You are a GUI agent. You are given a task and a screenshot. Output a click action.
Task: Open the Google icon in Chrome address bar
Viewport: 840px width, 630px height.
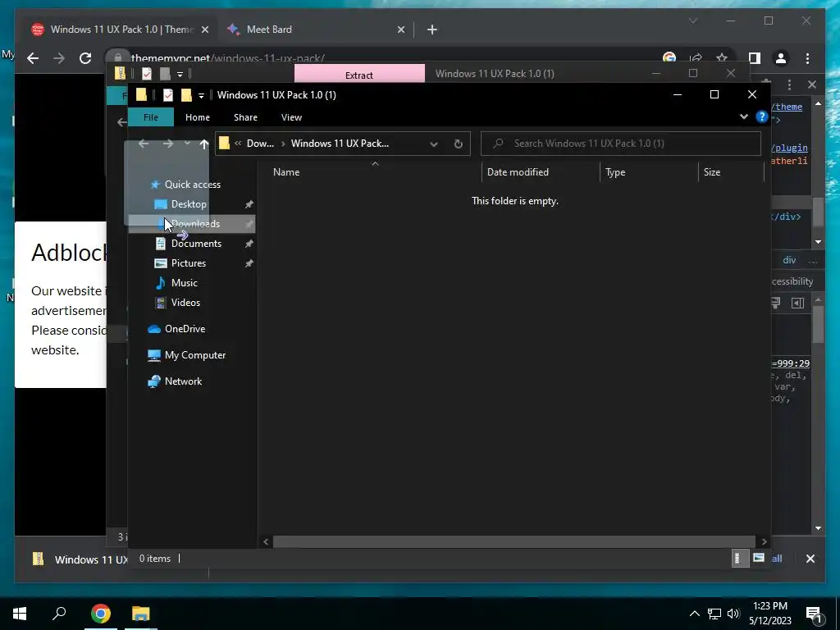pyautogui.click(x=669, y=58)
